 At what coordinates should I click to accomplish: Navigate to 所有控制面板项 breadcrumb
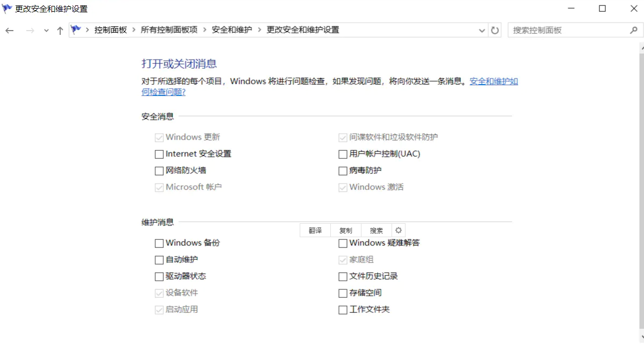169,30
